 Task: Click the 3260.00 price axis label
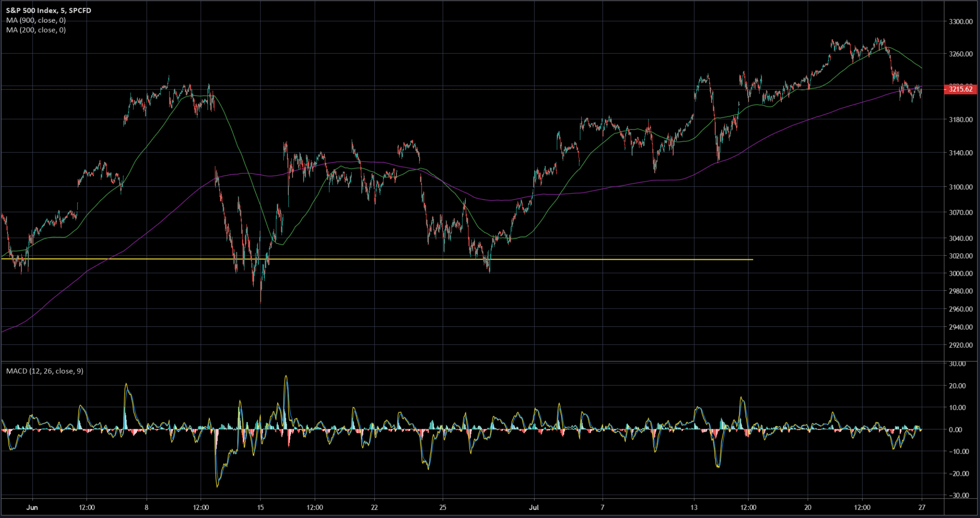[x=960, y=54]
